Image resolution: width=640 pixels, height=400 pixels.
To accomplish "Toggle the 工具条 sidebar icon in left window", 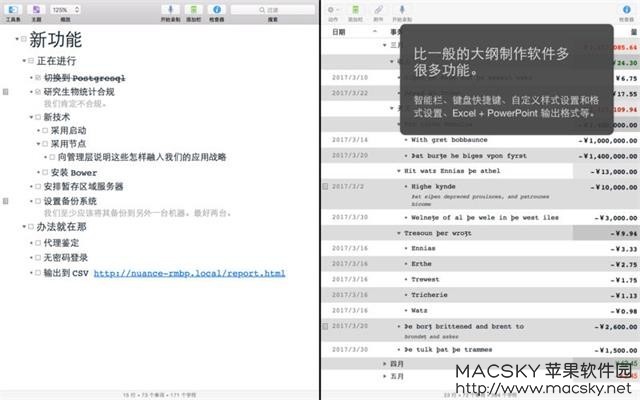I will [13, 9].
